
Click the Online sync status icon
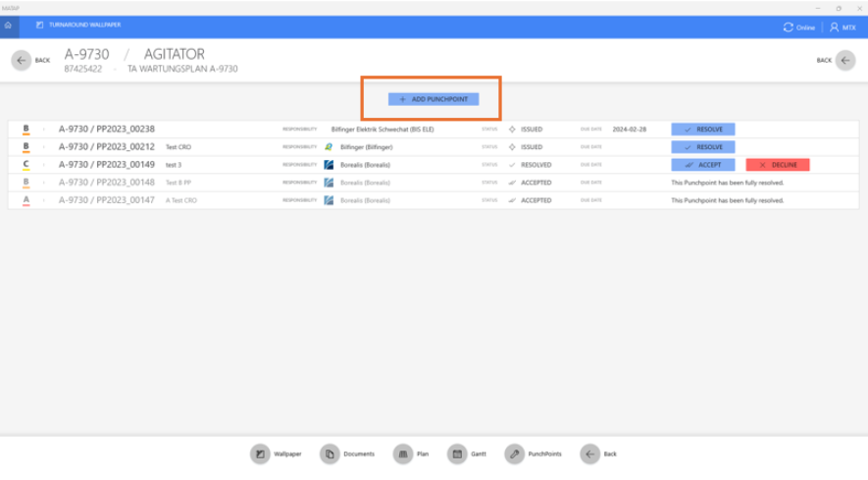coord(789,27)
